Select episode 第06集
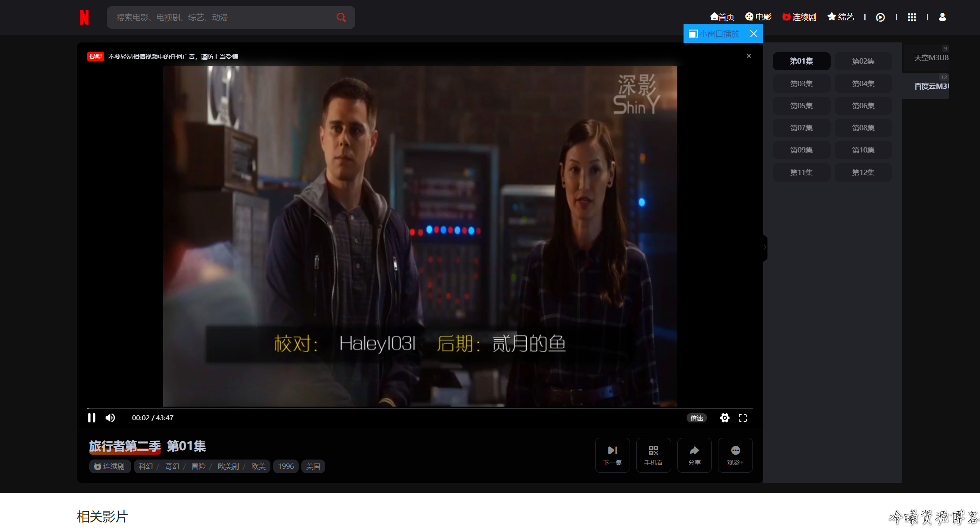The image size is (980, 532). coord(863,106)
